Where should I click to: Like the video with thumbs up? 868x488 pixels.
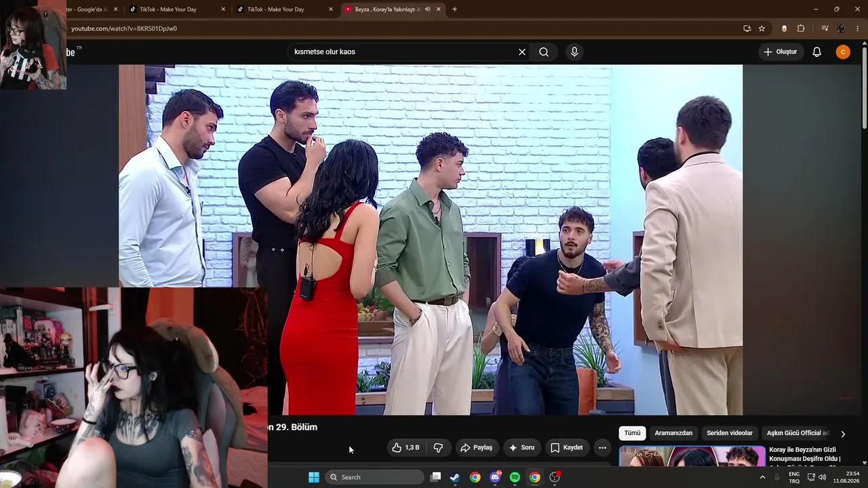click(406, 448)
